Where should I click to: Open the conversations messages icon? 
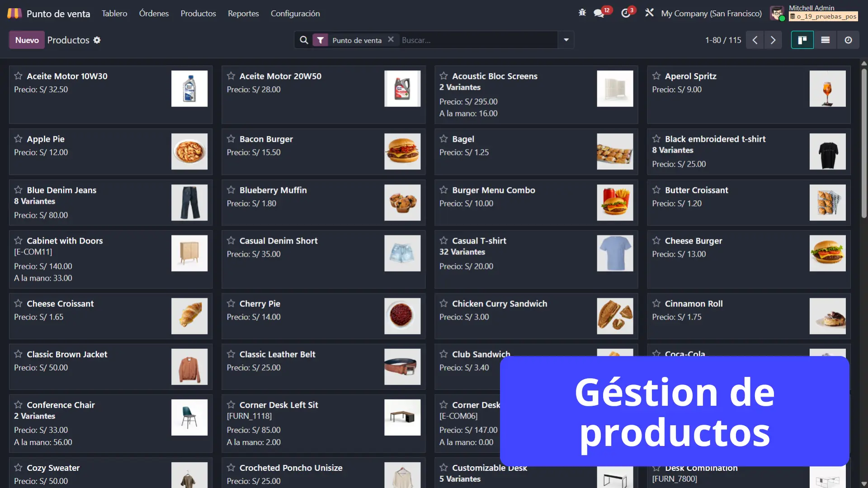point(599,13)
